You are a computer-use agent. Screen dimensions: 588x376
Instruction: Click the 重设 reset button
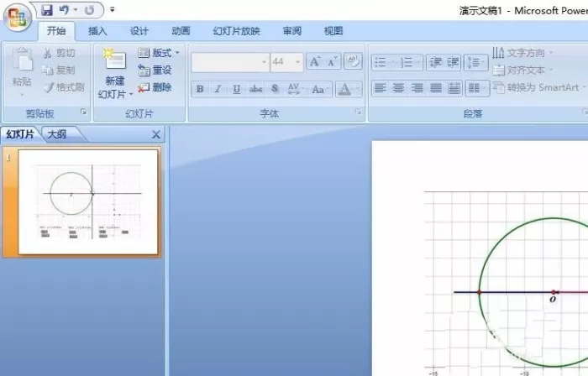tap(155, 70)
